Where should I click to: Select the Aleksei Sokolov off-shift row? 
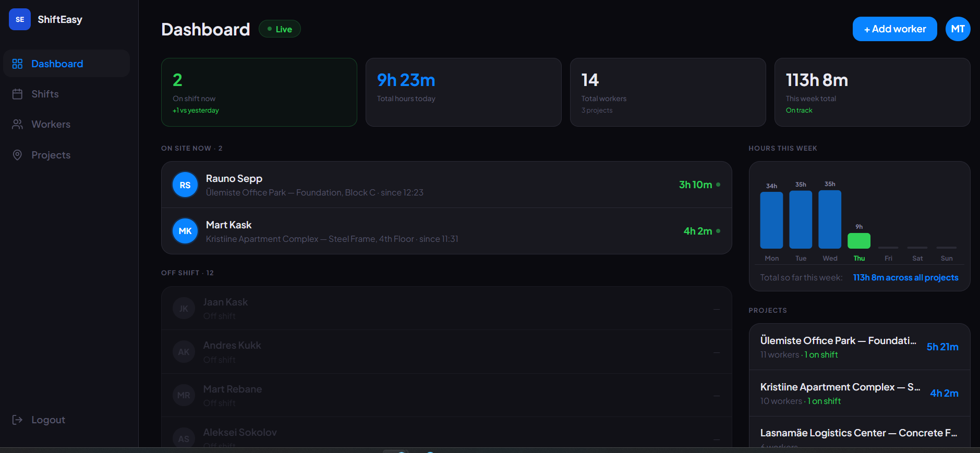pyautogui.click(x=446, y=433)
